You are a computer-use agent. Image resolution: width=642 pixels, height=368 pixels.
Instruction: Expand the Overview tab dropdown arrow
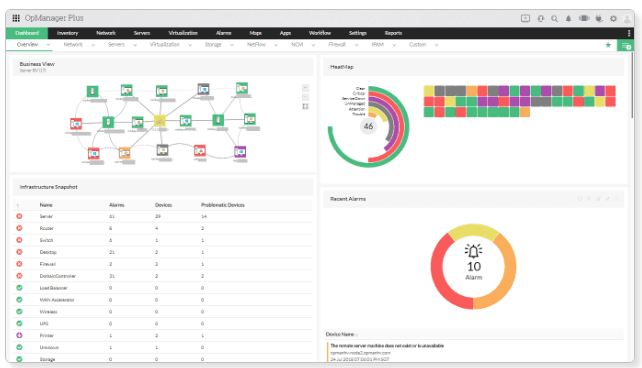click(x=48, y=45)
